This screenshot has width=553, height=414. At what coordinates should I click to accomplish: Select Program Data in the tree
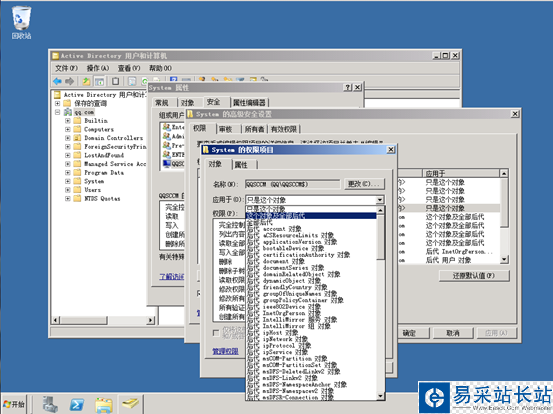point(104,173)
